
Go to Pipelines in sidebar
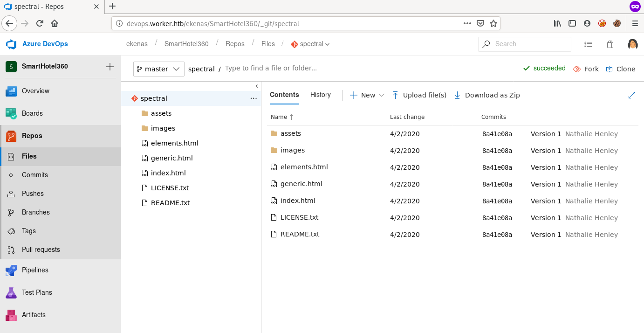[35, 270]
